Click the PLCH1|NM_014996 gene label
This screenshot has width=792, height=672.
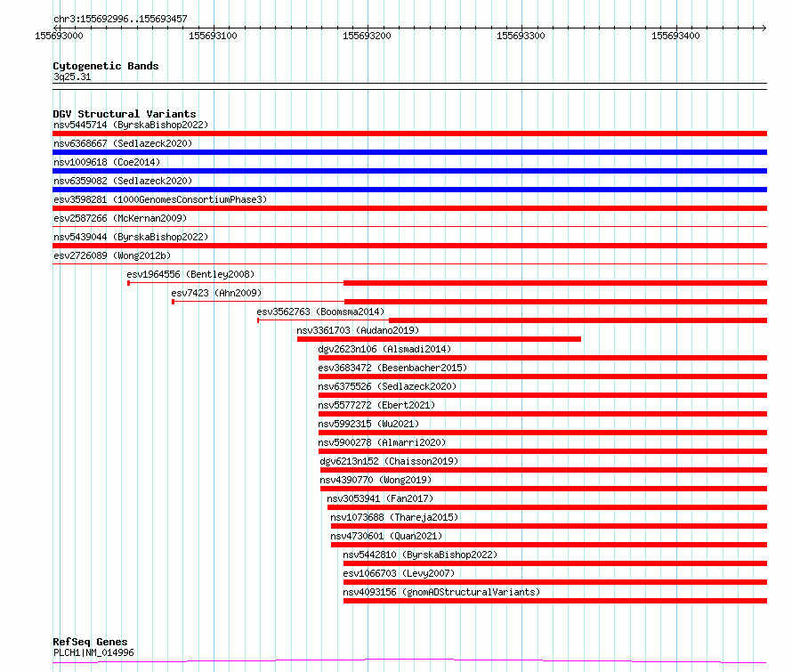(x=93, y=652)
